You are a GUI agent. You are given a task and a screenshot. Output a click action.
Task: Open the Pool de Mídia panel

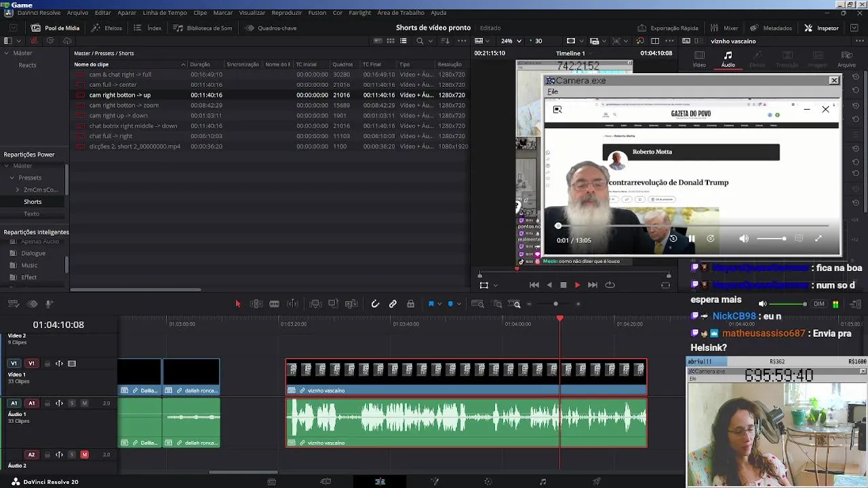coord(56,28)
